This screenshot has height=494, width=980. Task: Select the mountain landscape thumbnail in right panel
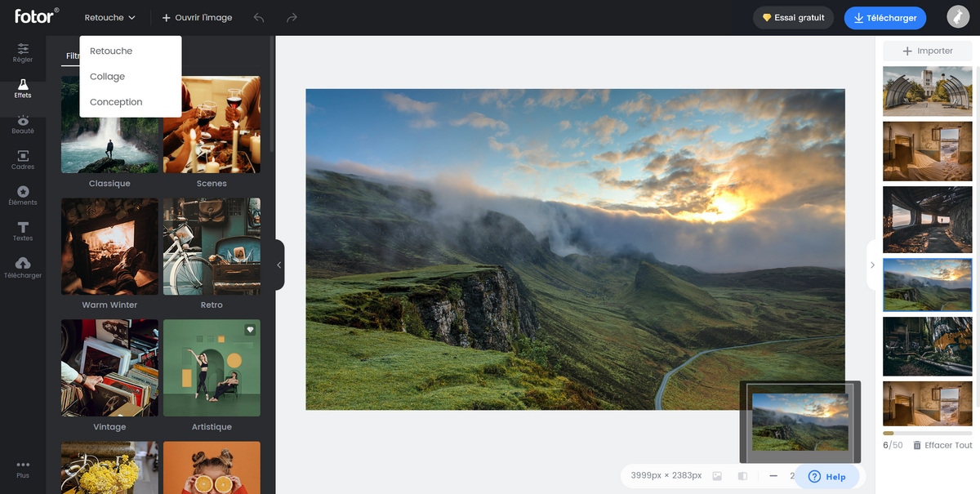tap(928, 284)
